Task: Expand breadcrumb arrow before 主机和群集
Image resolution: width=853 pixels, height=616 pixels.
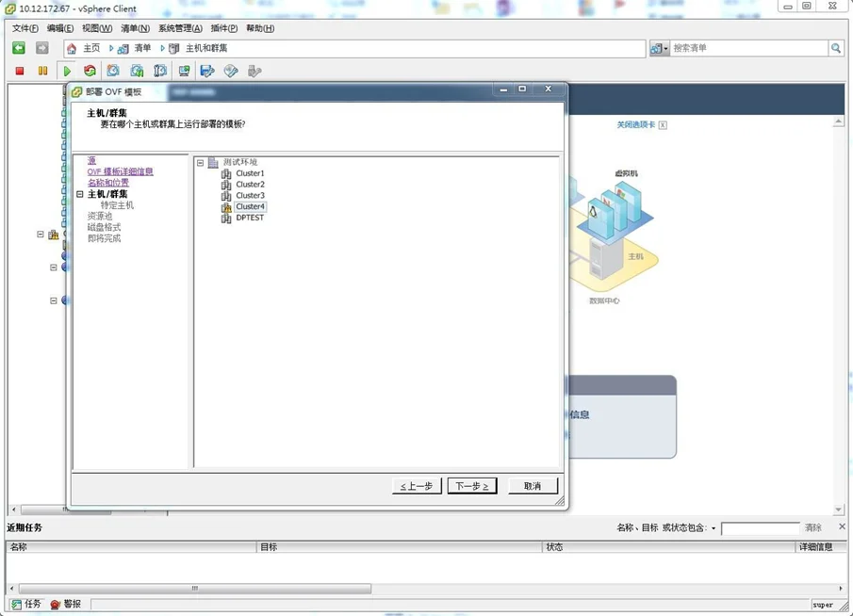Action: tap(162, 48)
